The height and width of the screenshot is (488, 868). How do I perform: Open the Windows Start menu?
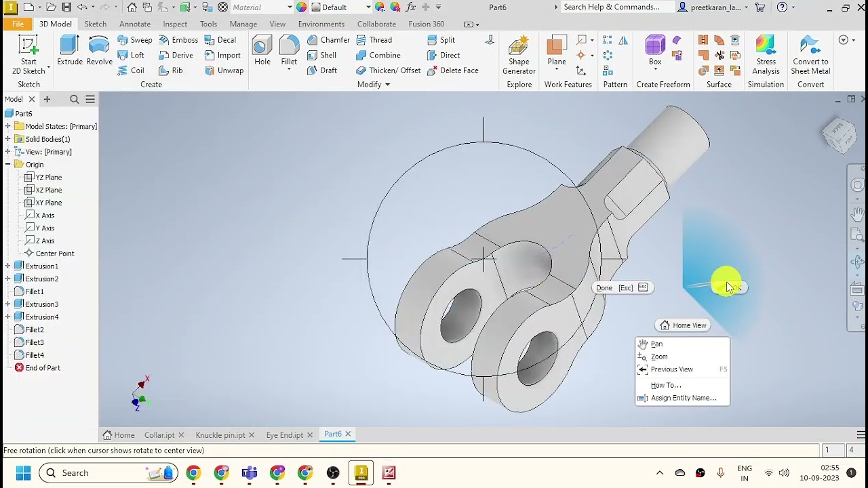point(23,473)
